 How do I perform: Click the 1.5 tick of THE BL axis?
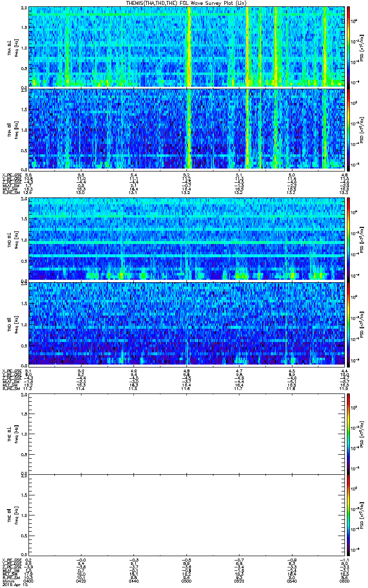(x=25, y=414)
